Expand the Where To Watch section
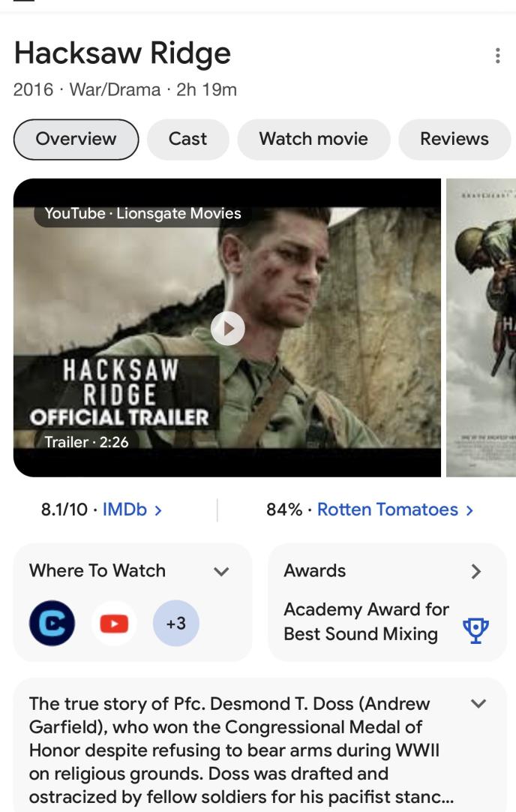The image size is (516, 812). [x=221, y=571]
